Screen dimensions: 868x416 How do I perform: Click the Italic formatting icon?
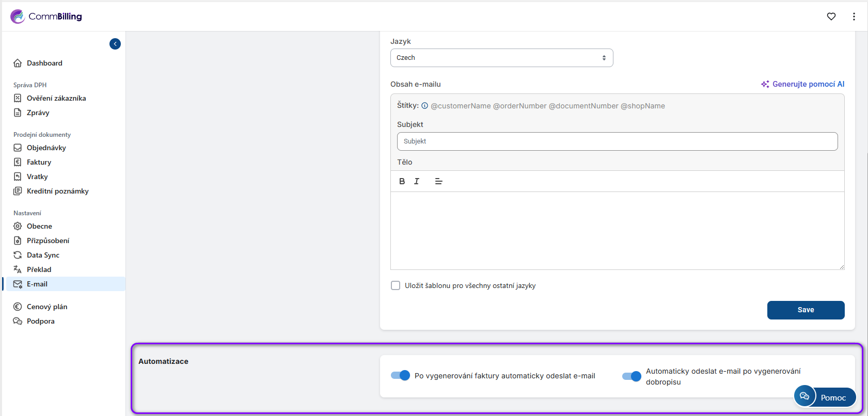(x=417, y=181)
